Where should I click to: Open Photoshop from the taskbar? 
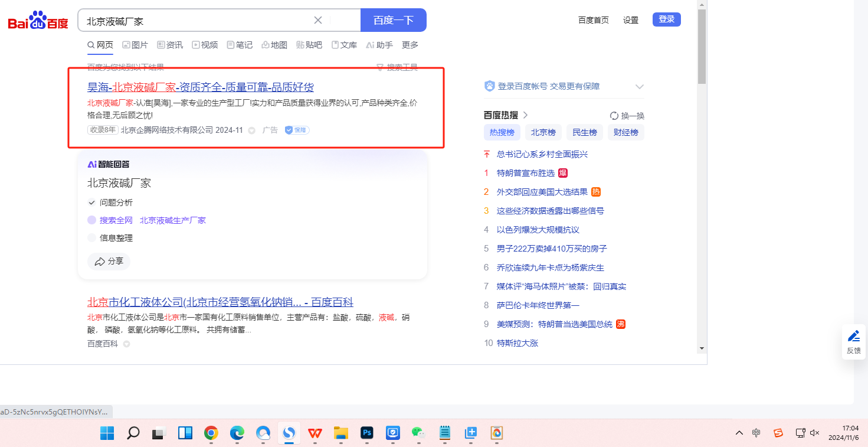coord(367,433)
